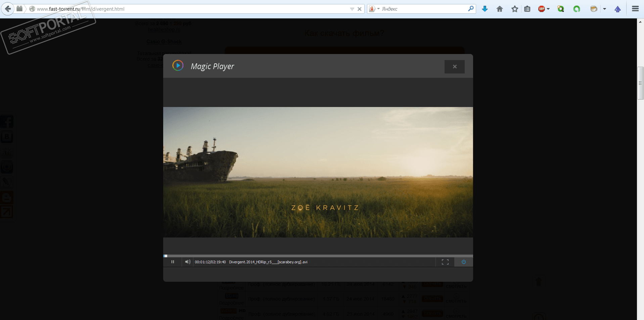This screenshot has width=644, height=320.
Task: Click the Adblock Plus icon
Action: click(541, 9)
